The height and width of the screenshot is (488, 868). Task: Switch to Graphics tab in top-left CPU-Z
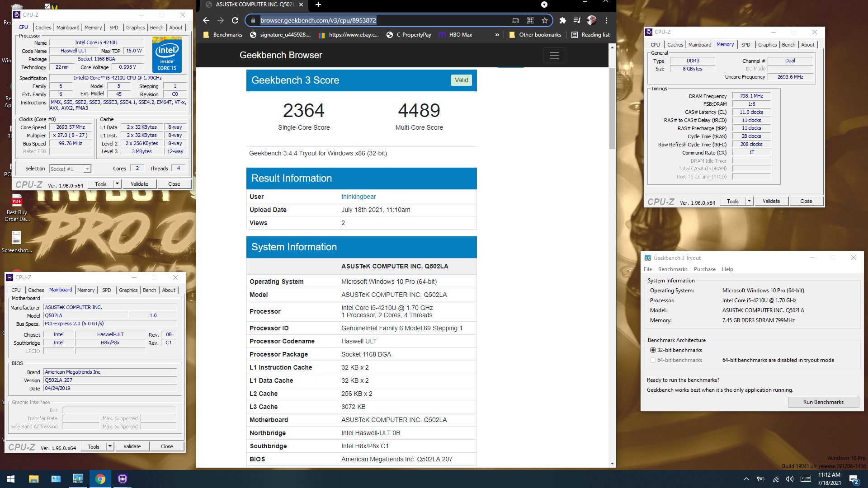click(135, 28)
